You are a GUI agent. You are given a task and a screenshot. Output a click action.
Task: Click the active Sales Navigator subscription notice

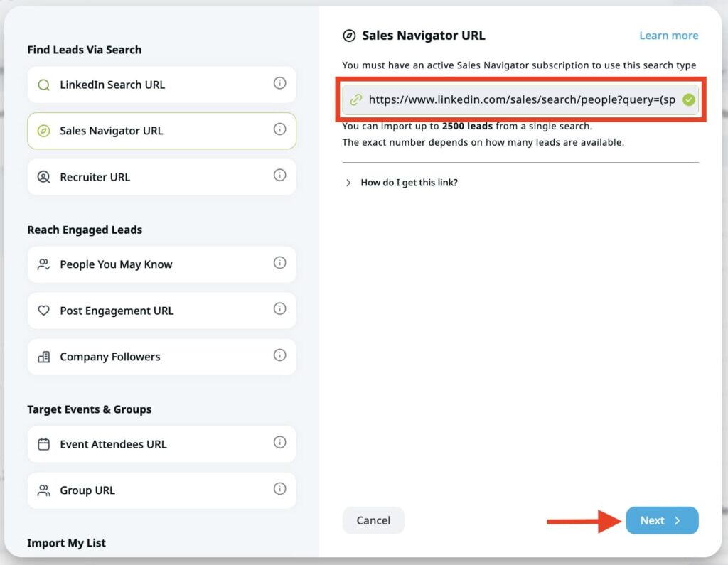click(519, 65)
